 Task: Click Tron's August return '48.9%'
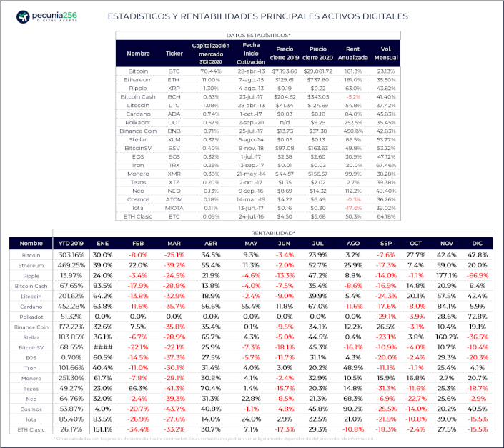coord(353,368)
